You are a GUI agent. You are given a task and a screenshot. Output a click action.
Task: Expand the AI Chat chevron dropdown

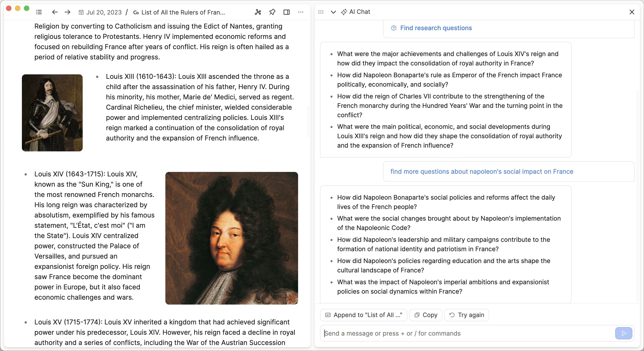[333, 12]
